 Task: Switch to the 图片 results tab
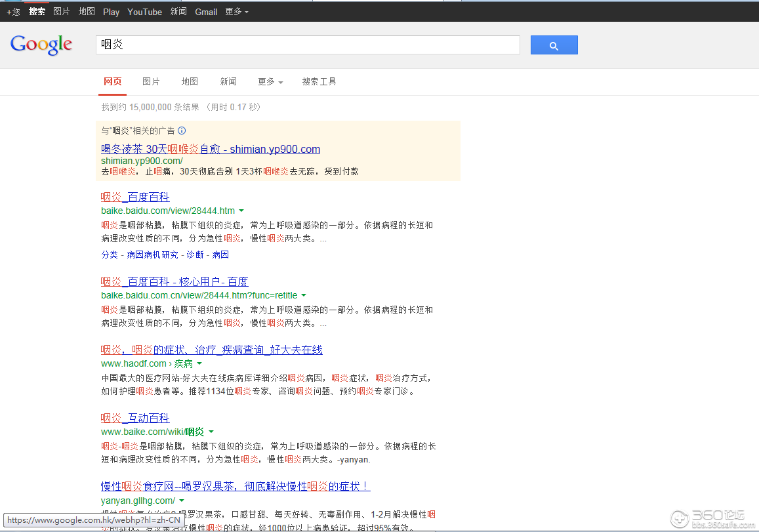151,82
